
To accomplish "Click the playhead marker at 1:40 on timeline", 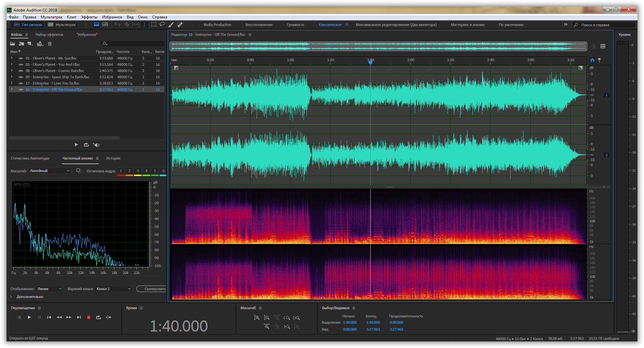I will pos(370,62).
